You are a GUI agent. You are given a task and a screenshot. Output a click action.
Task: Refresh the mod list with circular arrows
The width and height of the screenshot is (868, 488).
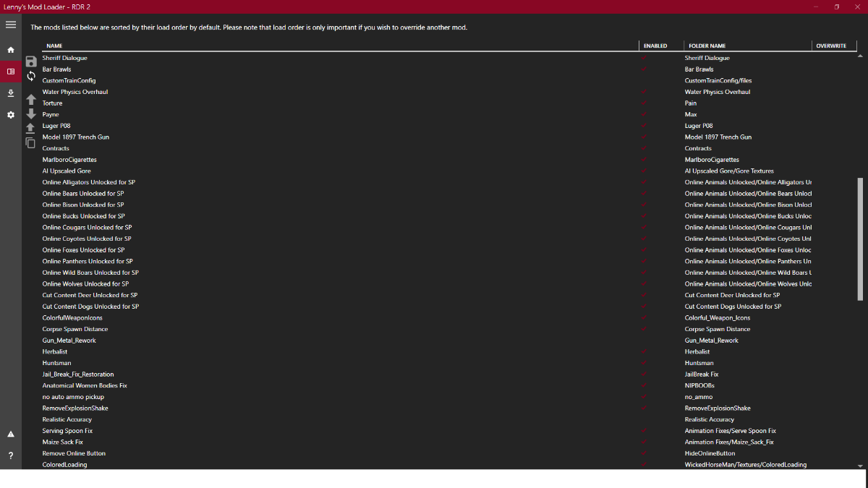(31, 76)
